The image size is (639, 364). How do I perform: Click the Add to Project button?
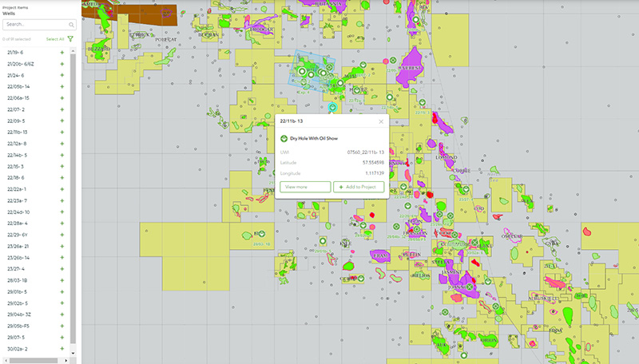(x=359, y=186)
